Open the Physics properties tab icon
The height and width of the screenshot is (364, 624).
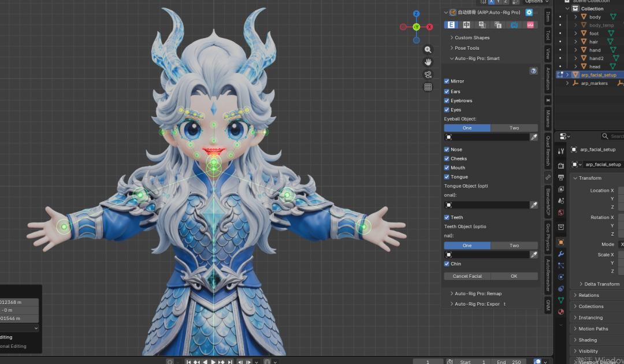[560, 277]
